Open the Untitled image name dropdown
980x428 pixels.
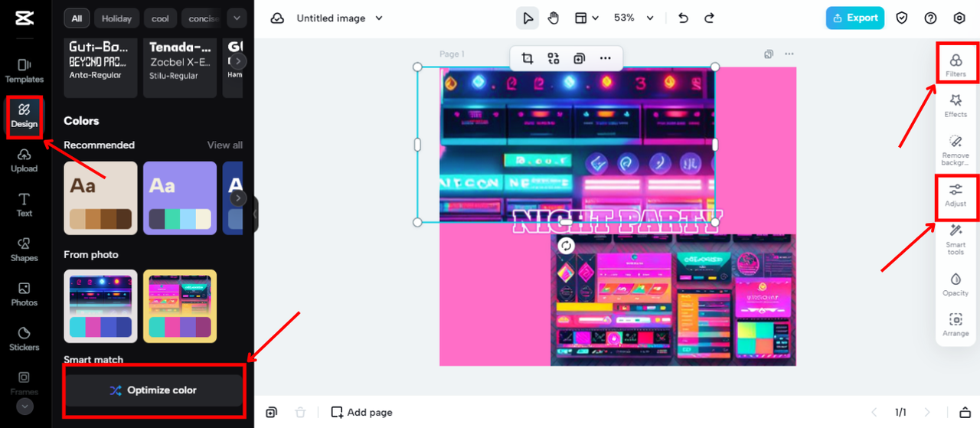pos(339,18)
